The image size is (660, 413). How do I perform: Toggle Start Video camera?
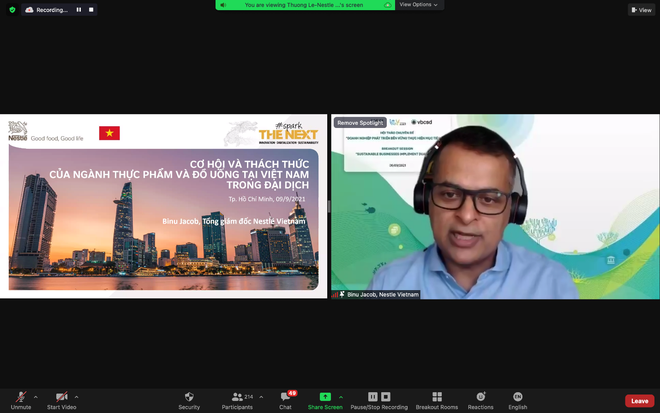click(x=61, y=400)
